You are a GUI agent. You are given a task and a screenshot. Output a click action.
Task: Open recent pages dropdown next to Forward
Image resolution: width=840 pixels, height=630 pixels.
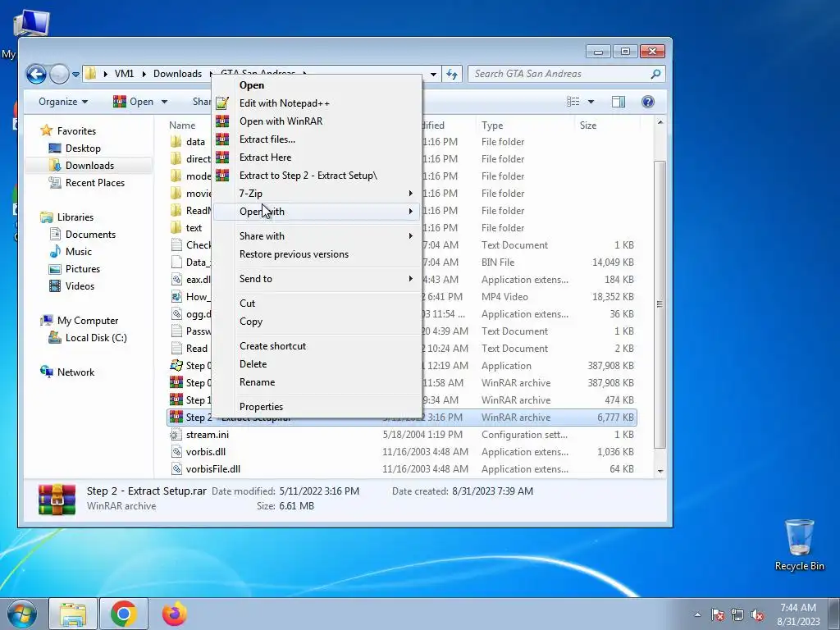[x=75, y=75]
